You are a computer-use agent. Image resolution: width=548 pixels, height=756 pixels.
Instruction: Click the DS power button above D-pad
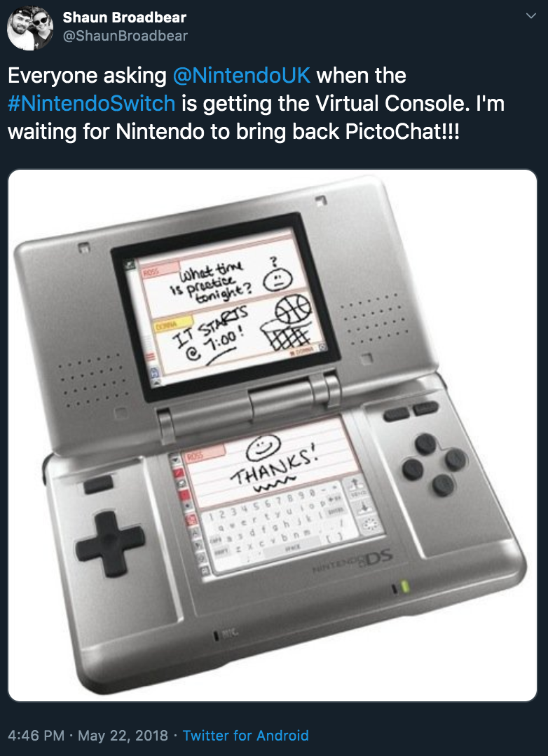pyautogui.click(x=98, y=484)
